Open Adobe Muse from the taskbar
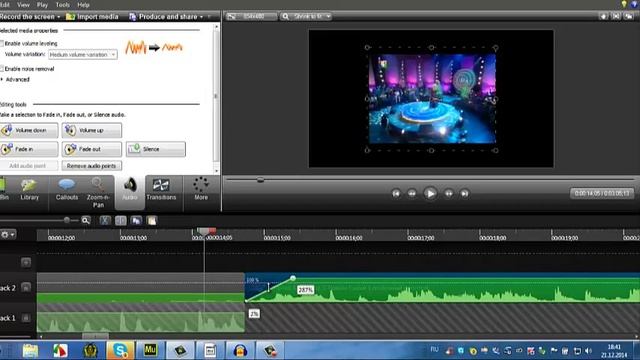 [150, 350]
